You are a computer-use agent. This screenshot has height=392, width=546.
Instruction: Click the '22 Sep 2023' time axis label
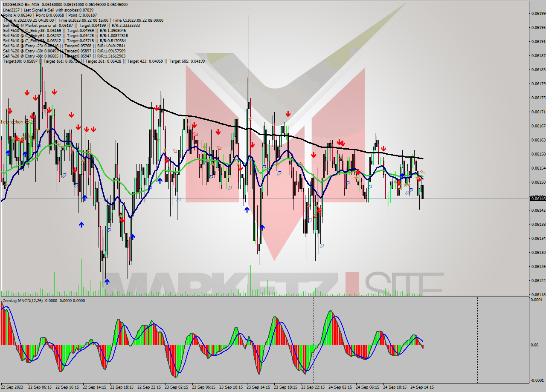coord(13,387)
